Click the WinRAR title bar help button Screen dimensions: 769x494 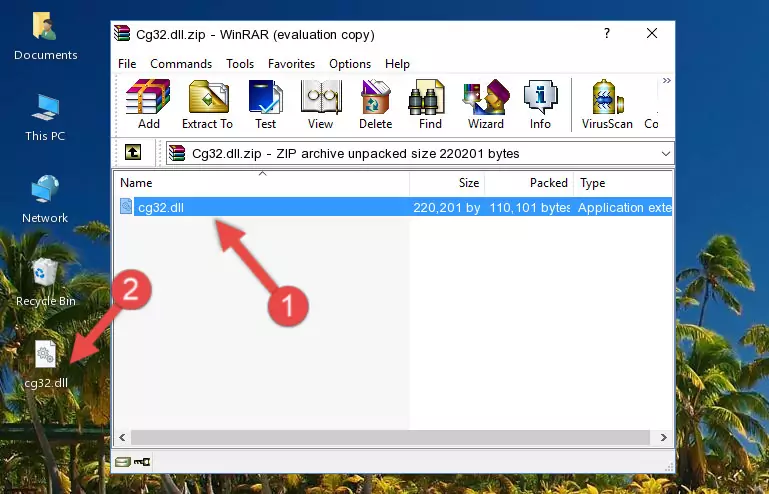[607, 33]
